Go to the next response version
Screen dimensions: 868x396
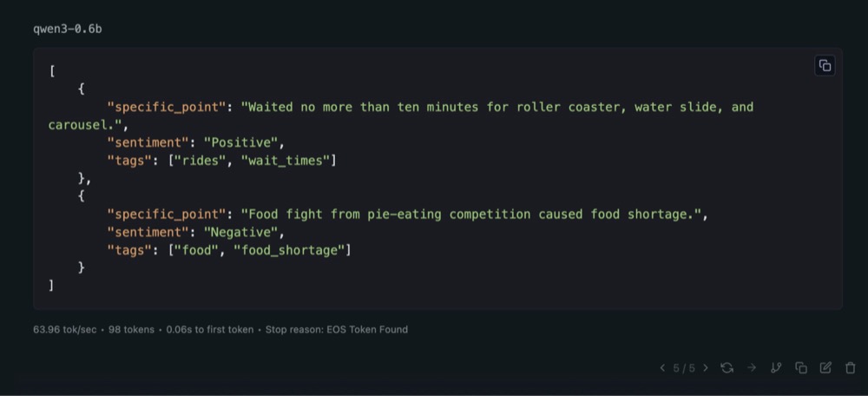(x=705, y=368)
